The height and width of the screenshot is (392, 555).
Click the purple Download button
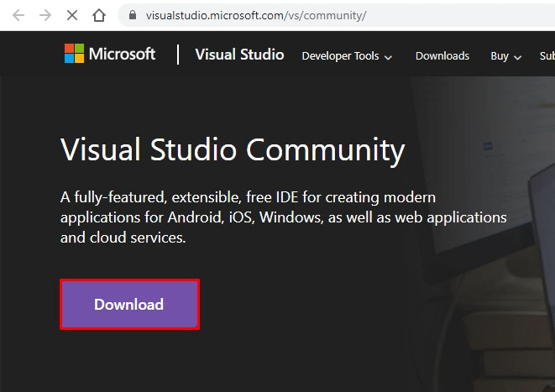coord(129,304)
